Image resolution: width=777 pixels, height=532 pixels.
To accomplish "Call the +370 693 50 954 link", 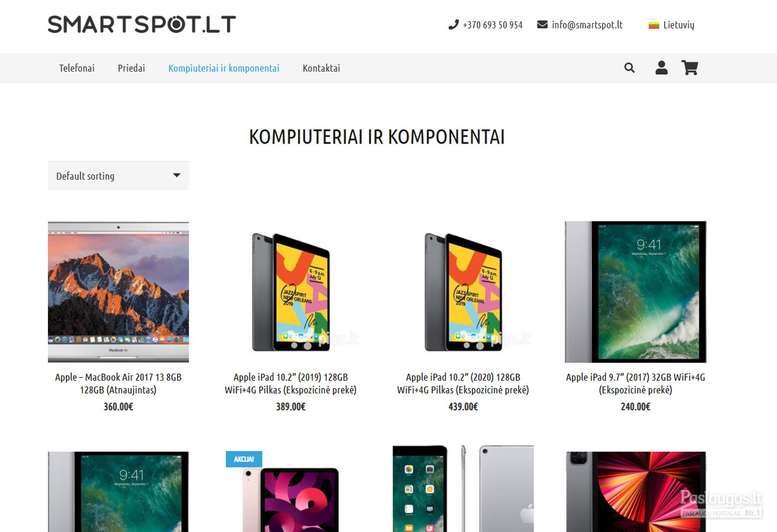I will [493, 25].
